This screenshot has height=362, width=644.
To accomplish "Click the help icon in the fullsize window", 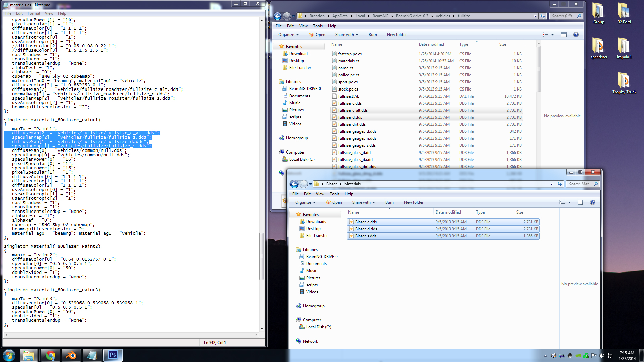I will coord(576,35).
